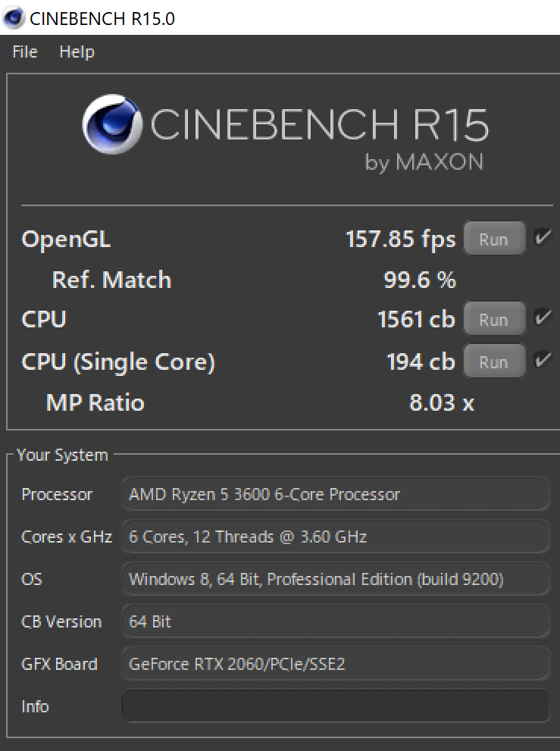
Task: Open the File menu
Action: 25,52
